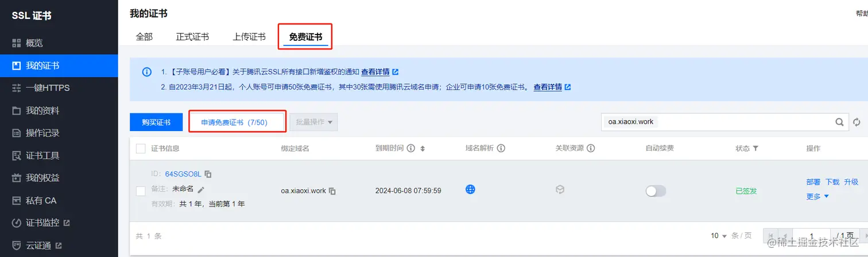Click the 升级 action link

(851, 182)
